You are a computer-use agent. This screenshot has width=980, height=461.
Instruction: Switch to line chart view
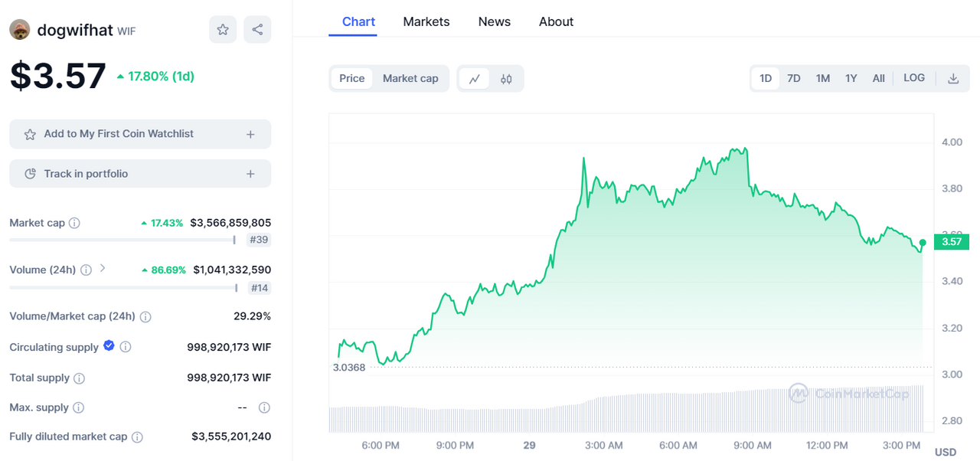tap(475, 78)
